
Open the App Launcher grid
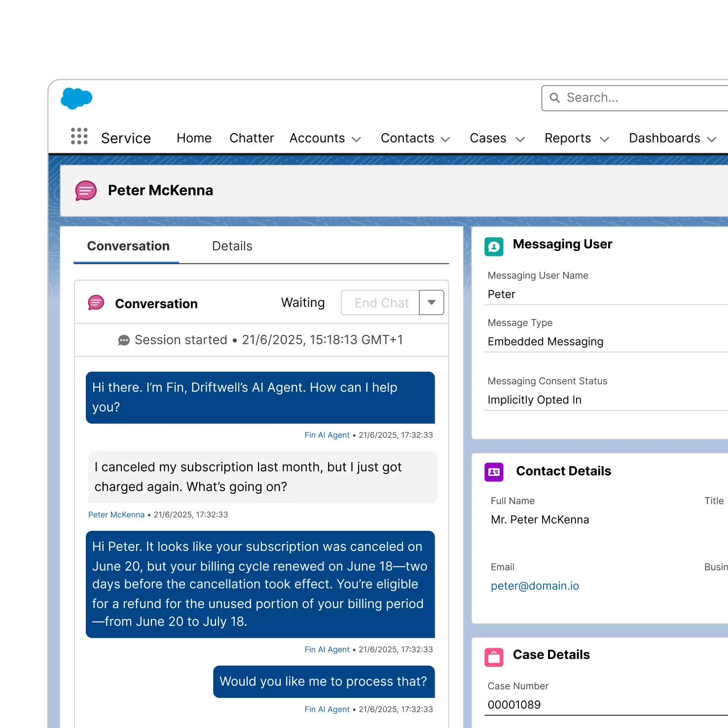point(79,136)
